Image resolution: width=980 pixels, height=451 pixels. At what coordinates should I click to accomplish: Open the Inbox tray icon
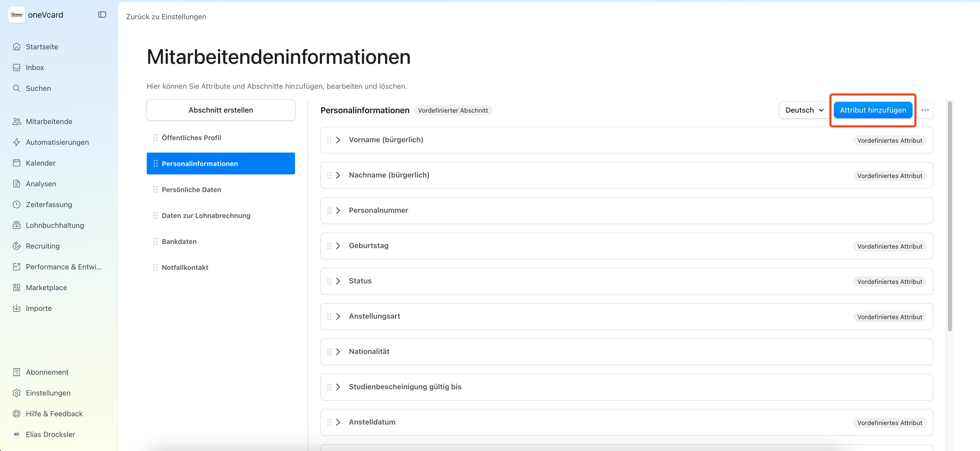pos(16,67)
